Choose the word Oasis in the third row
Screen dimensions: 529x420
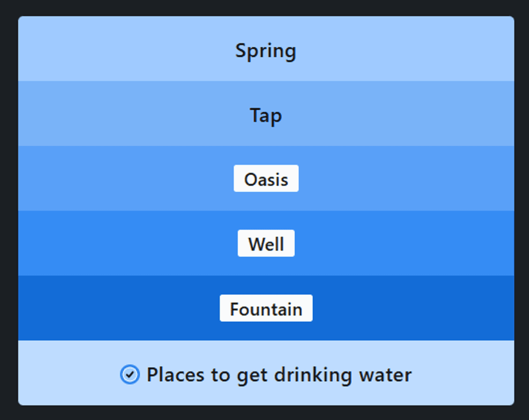coord(266,179)
